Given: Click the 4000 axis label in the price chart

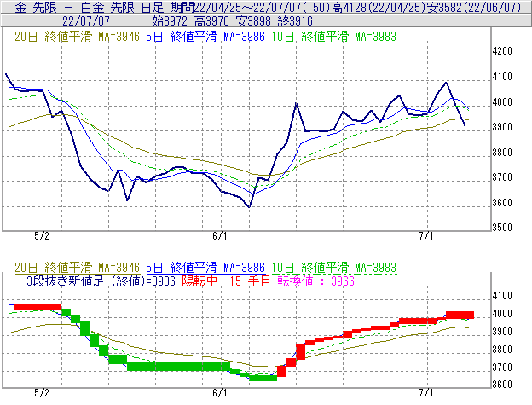Looking at the screenshot, I should click(502, 102).
